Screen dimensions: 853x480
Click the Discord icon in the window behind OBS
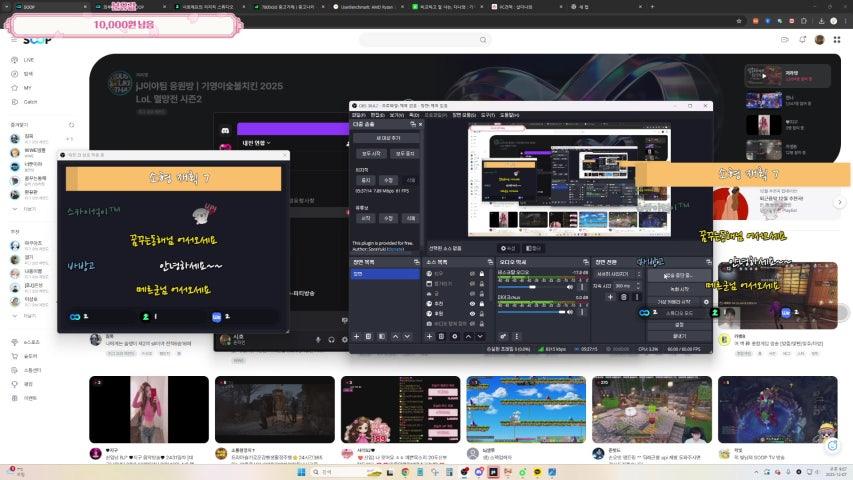(225, 131)
